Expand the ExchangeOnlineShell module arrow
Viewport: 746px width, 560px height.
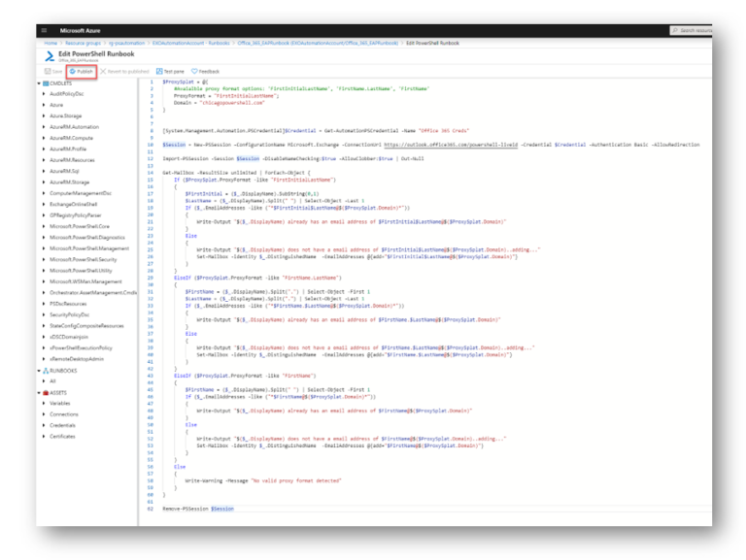(44, 204)
